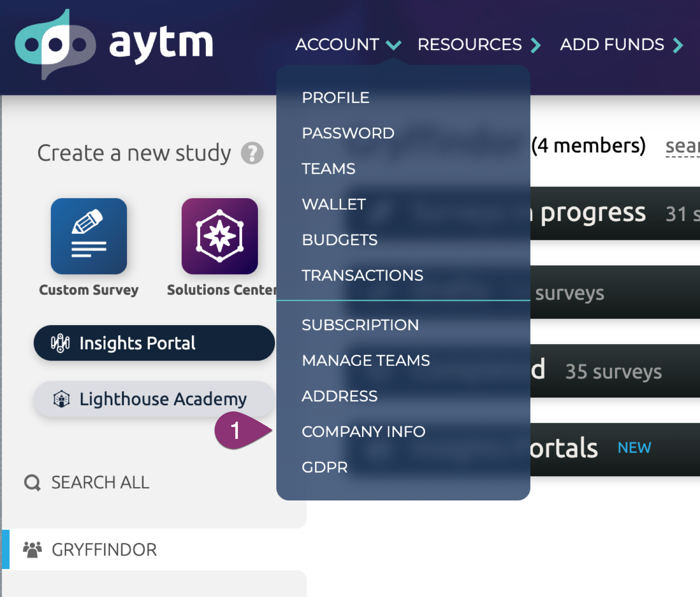This screenshot has height=597, width=700.
Task: Click the aytm logo icon
Action: click(55, 44)
